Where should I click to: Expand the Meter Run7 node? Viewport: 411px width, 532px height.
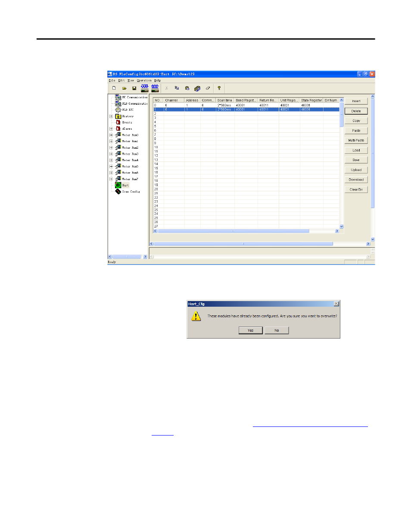tap(111, 179)
